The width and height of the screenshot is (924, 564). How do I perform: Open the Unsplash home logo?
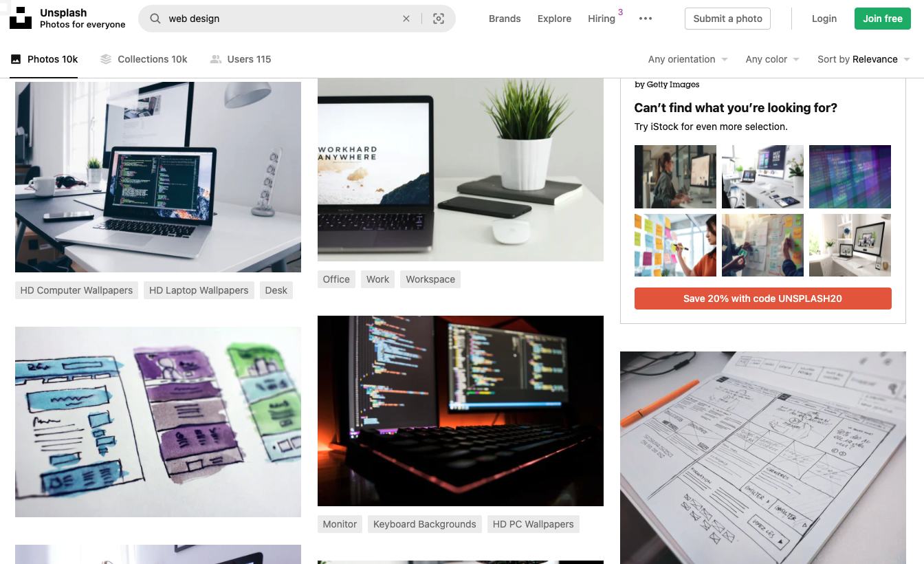21,18
